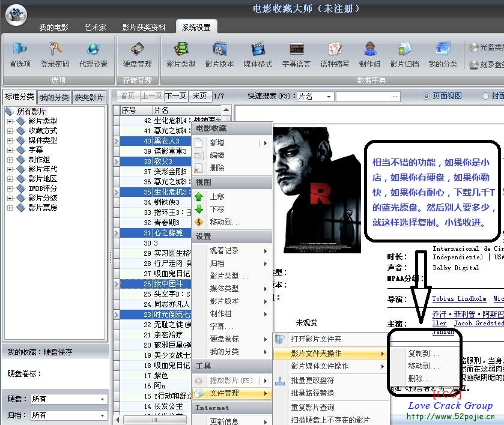The width and height of the screenshot is (504, 425).
Task: Expand the IMDB评分 tree node
Action: pyautogui.click(x=10, y=188)
